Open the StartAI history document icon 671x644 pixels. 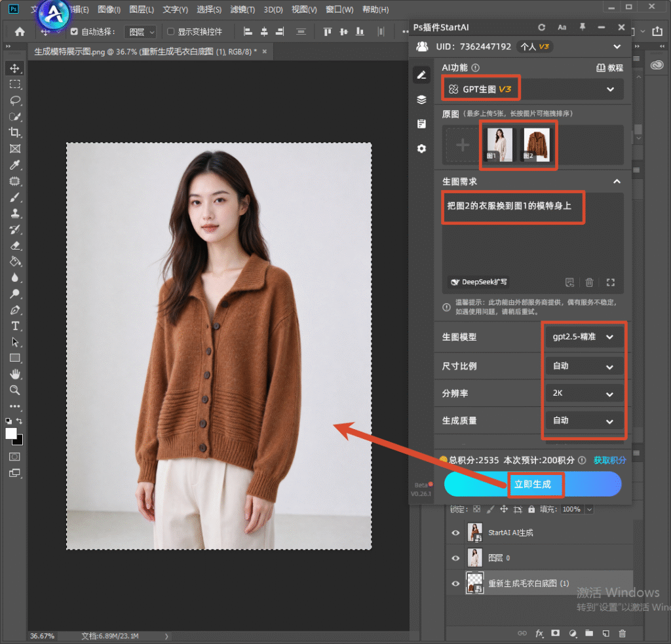point(421,124)
